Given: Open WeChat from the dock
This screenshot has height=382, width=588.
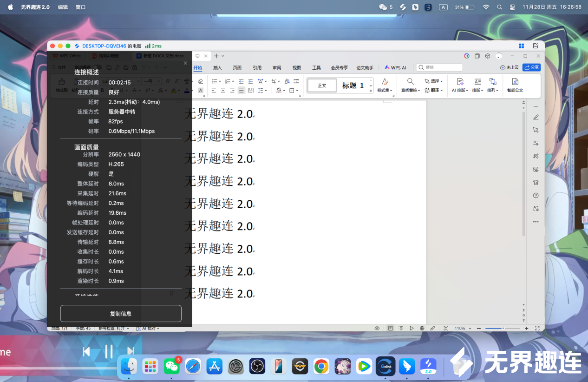Looking at the screenshot, I should click(x=172, y=366).
